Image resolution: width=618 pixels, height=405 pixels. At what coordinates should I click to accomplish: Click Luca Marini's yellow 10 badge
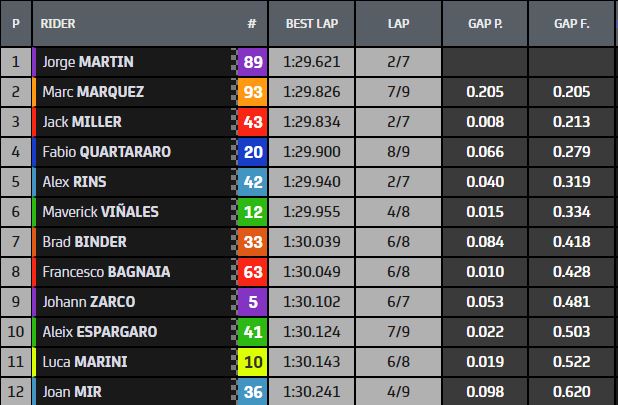pyautogui.click(x=253, y=362)
